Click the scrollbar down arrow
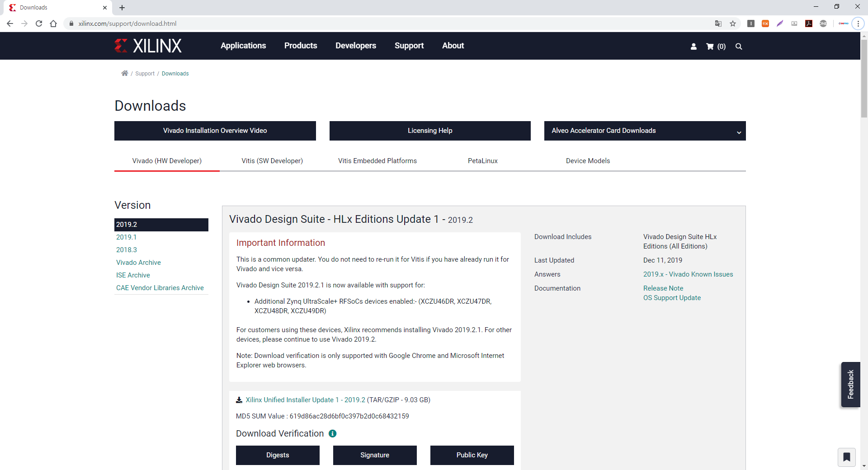The width and height of the screenshot is (868, 470). click(x=864, y=466)
